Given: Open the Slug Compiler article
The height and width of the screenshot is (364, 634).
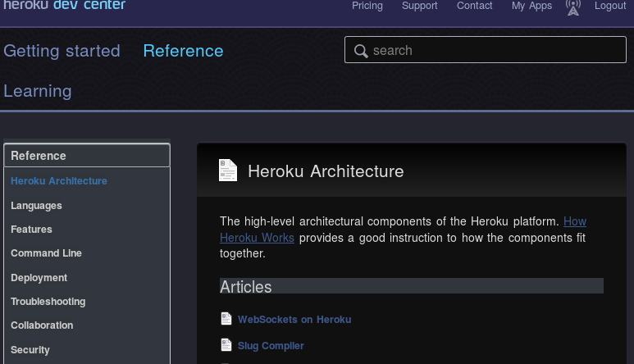Looking at the screenshot, I should tap(271, 346).
